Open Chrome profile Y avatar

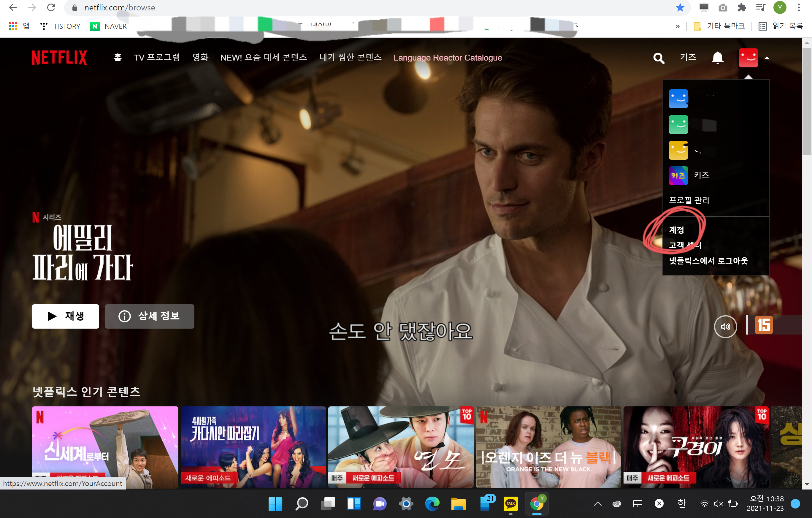point(779,7)
